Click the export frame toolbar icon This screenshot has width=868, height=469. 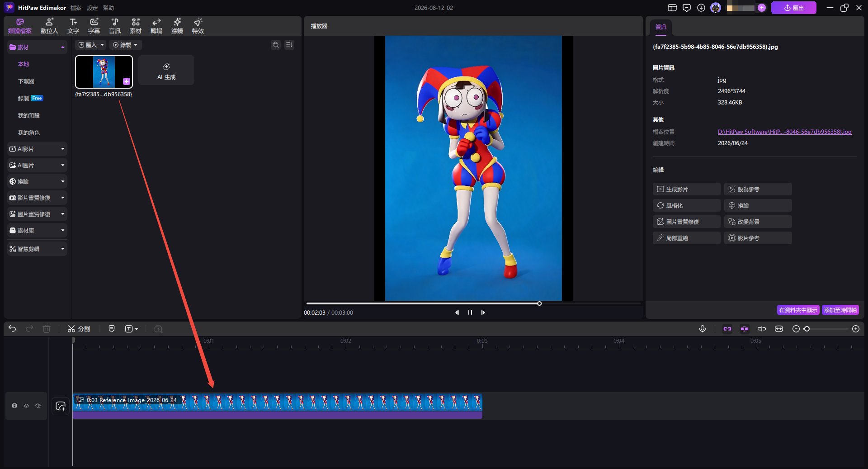158,329
